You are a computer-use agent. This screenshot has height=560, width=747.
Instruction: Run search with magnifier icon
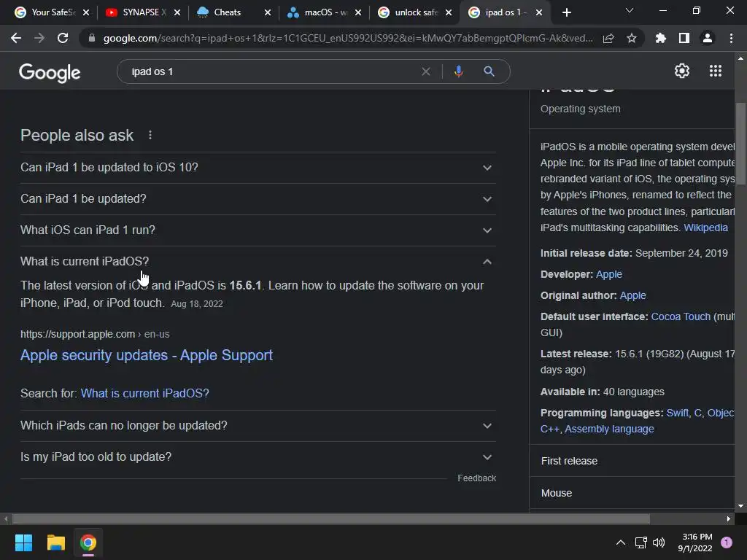[x=489, y=71]
